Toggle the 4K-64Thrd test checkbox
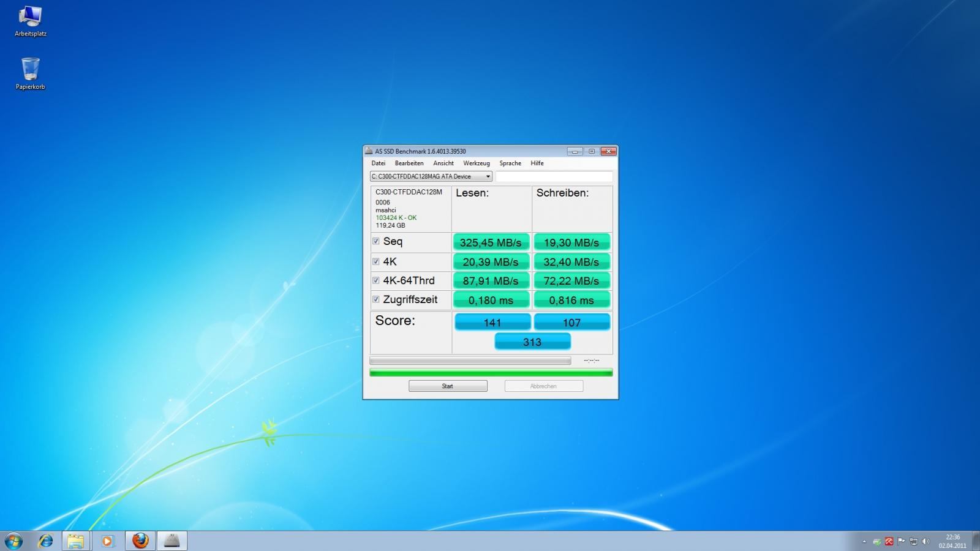The image size is (980, 551). click(x=376, y=280)
